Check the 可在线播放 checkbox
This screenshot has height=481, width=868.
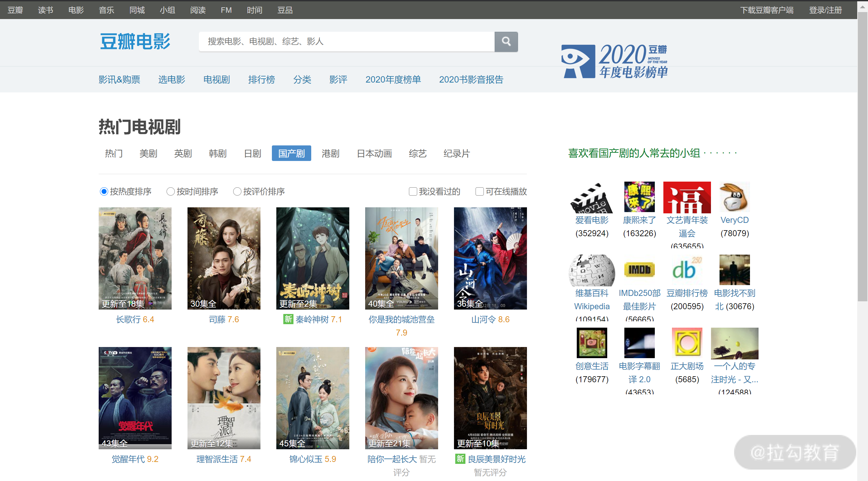click(x=479, y=191)
